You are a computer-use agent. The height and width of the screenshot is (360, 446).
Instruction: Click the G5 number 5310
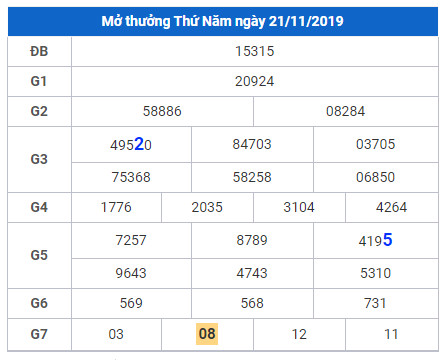pos(376,273)
